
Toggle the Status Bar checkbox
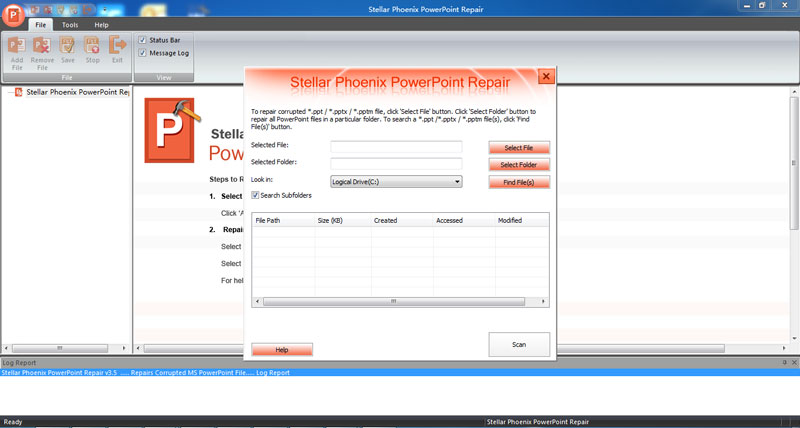pyautogui.click(x=142, y=40)
